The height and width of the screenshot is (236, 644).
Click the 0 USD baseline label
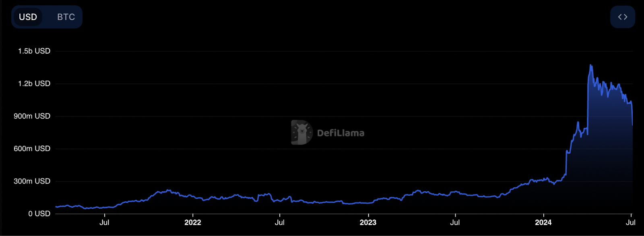(39, 214)
